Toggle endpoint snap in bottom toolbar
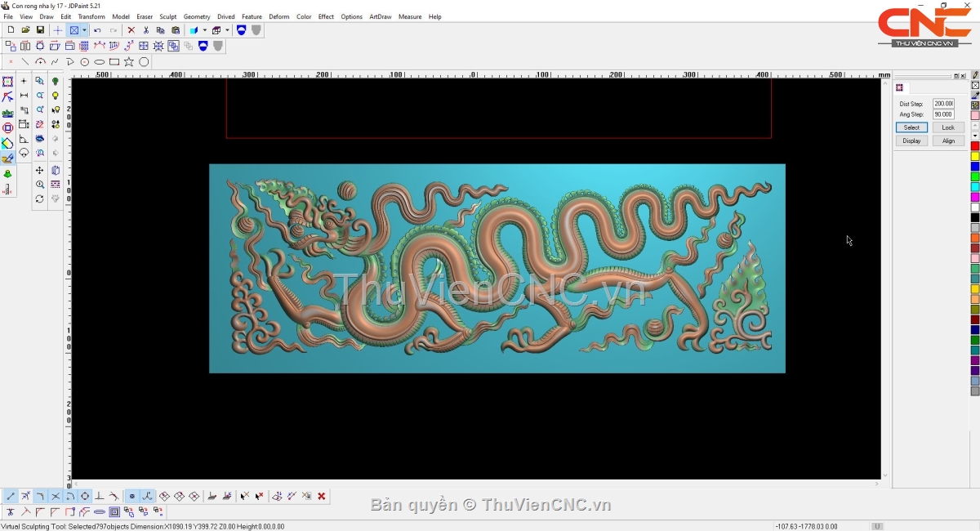The height and width of the screenshot is (531, 980). click(11, 496)
